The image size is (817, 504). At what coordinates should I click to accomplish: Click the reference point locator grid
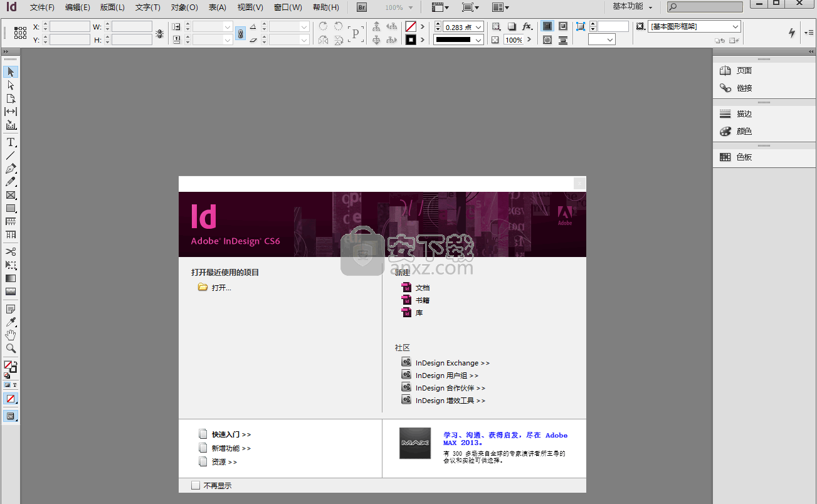tap(20, 33)
